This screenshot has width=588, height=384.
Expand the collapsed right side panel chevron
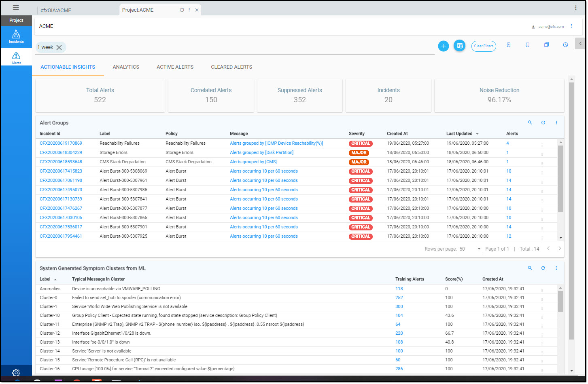pyautogui.click(x=580, y=43)
